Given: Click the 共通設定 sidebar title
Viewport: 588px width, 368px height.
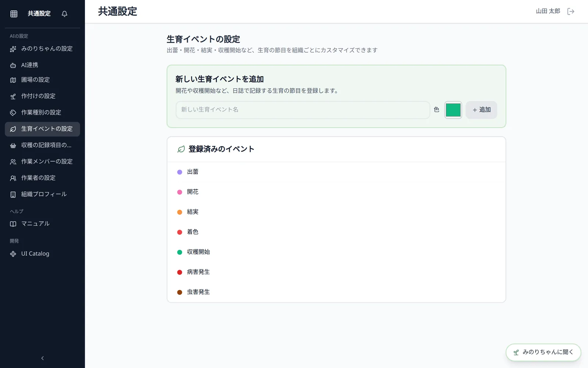Looking at the screenshot, I should (39, 14).
